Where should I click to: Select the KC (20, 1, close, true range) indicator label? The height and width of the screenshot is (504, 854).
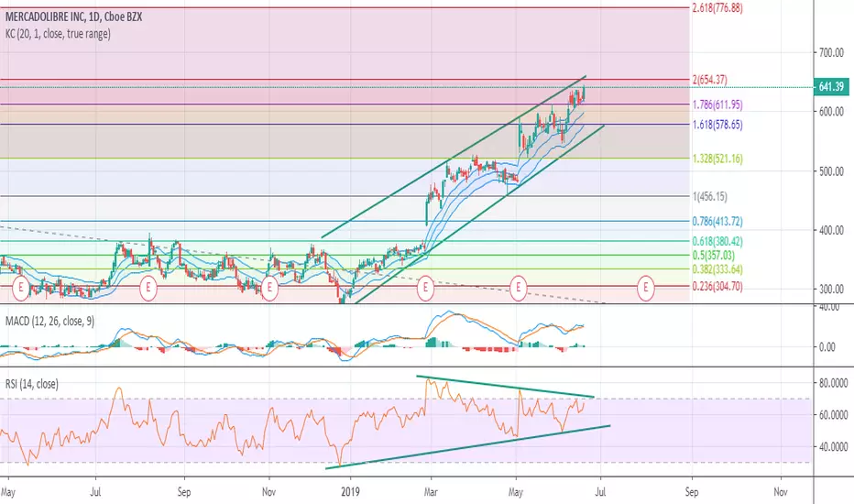58,34
